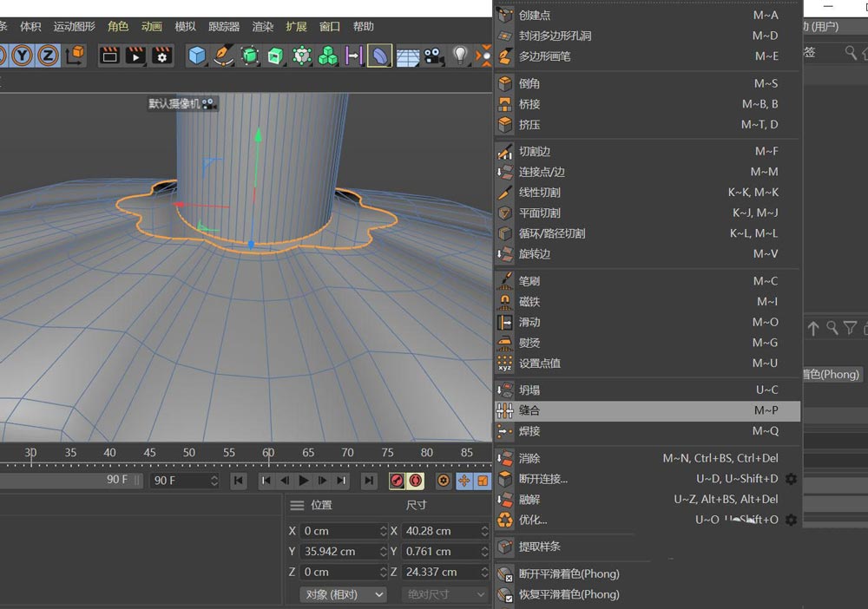Jump to the animation start frame
Image resolution: width=868 pixels, height=609 pixels.
pos(238,480)
